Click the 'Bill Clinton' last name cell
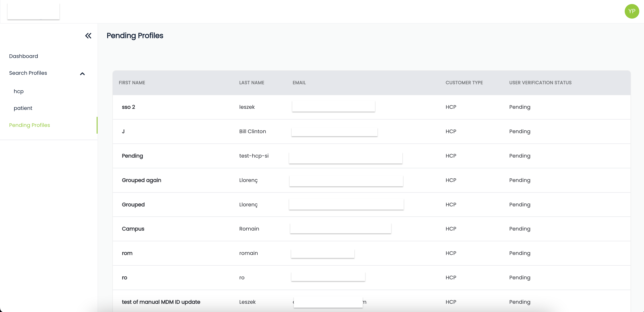This screenshot has height=312, width=644. (x=252, y=132)
